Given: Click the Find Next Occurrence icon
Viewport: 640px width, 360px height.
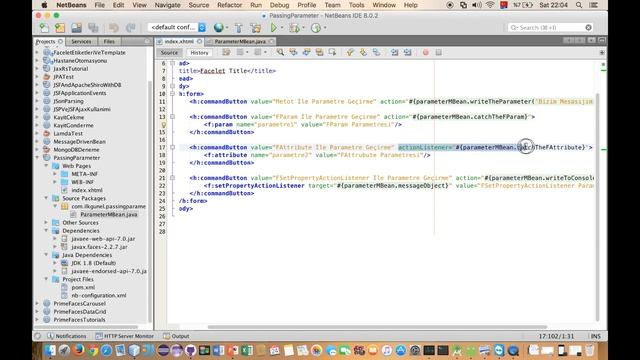Looking at the screenshot, I should pyautogui.click(x=306, y=52).
